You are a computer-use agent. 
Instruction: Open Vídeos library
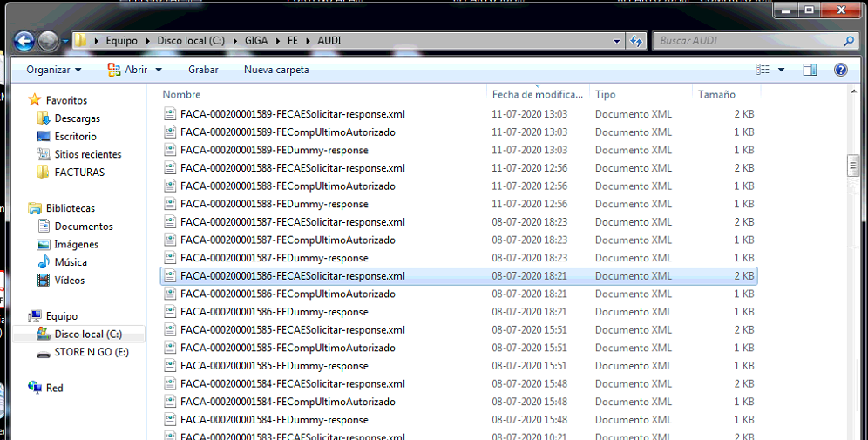pos(69,280)
